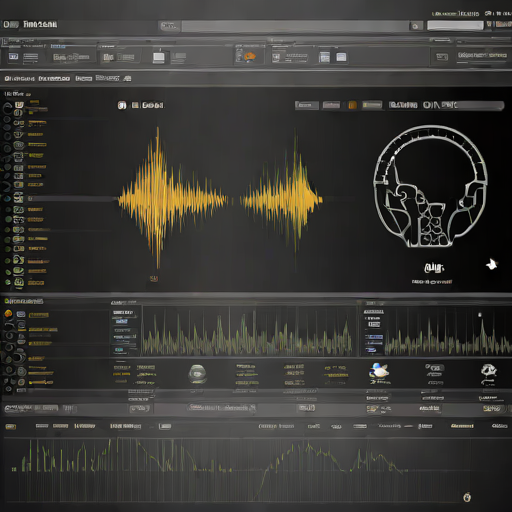The image size is (512, 512).
Task: Click the orange square button above the waveform
Action: point(352,105)
